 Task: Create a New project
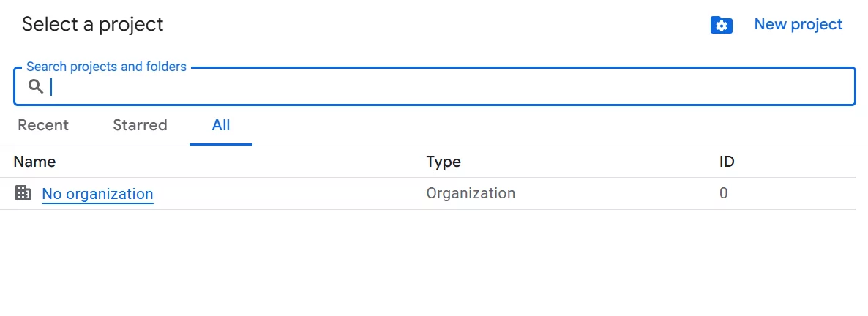coord(798,24)
